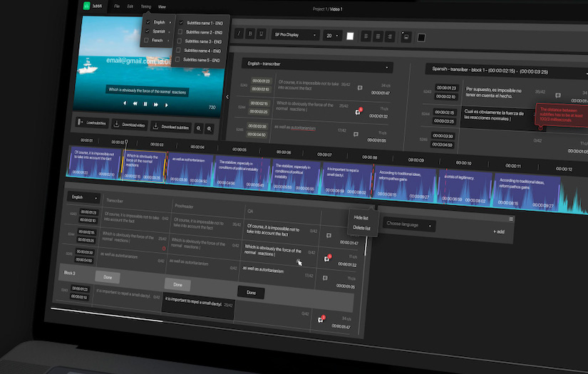
Task: Expand the English - transcriber dropdown
Action: tap(317, 66)
